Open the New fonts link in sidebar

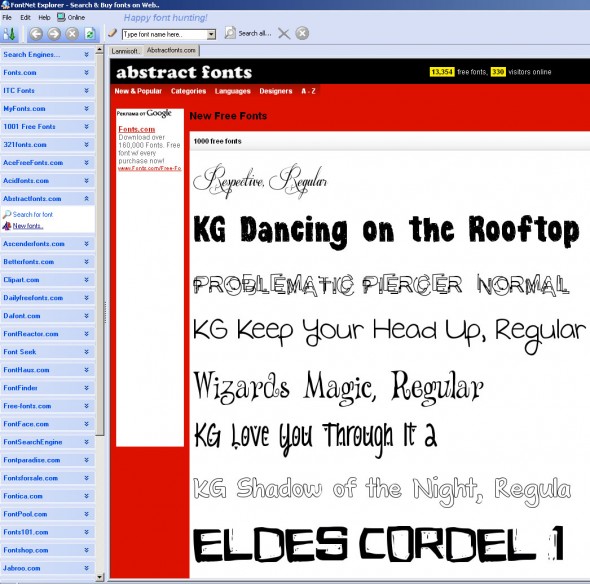point(28,226)
